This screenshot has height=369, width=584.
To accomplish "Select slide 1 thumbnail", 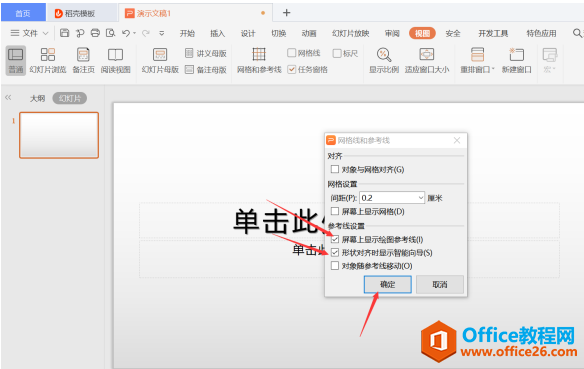I will pos(59,135).
